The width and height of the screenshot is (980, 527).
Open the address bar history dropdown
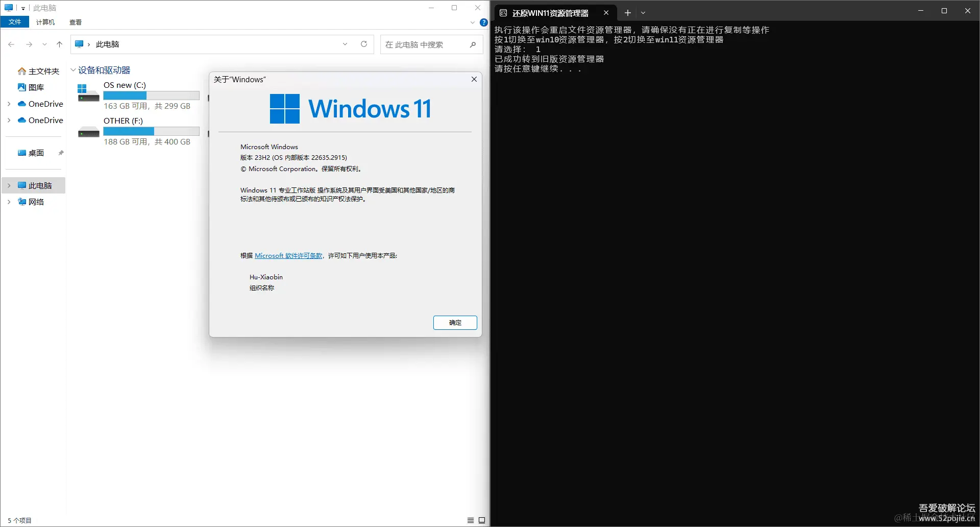(345, 44)
